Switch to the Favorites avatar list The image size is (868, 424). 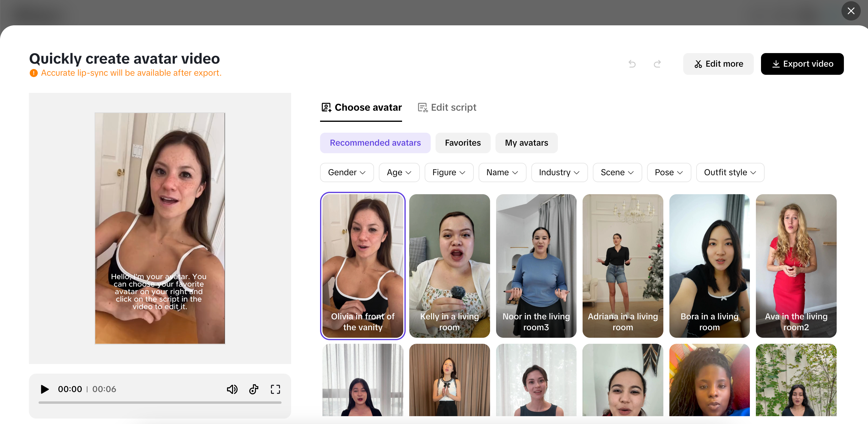(x=463, y=143)
